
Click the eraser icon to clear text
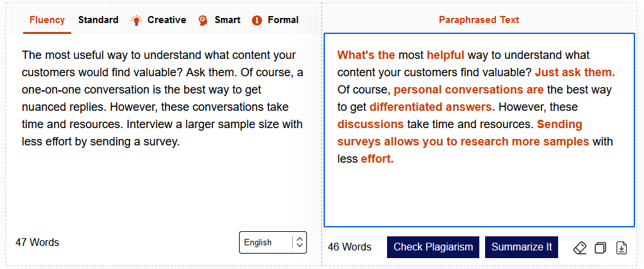[x=580, y=247]
